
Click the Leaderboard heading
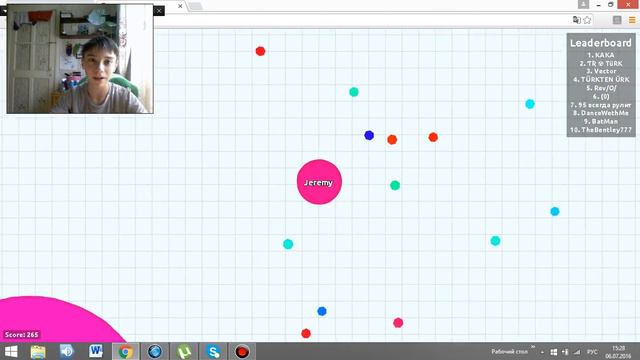(x=601, y=43)
